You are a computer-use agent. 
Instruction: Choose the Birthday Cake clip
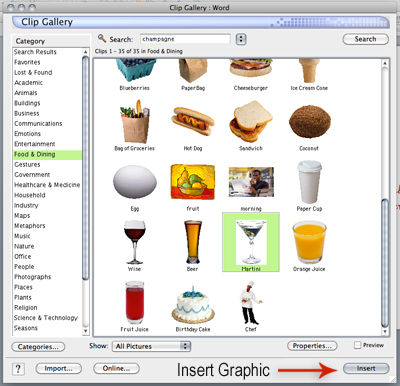(x=193, y=304)
